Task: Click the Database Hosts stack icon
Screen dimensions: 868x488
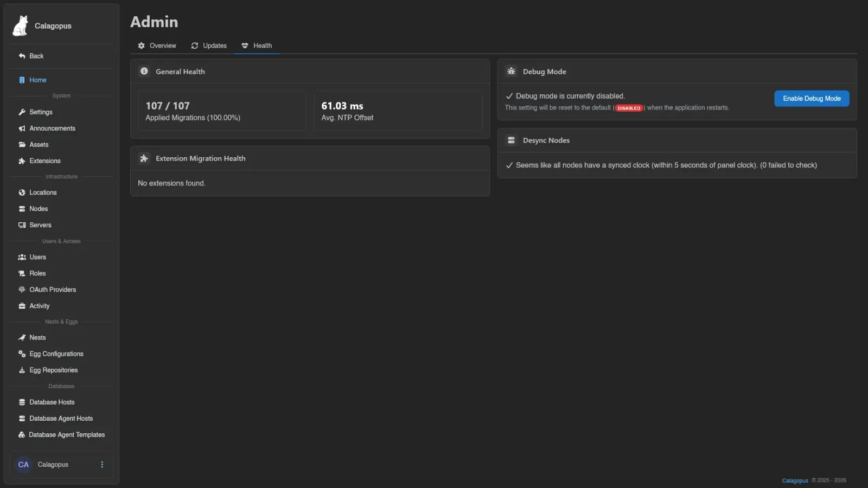Action: 22,402
